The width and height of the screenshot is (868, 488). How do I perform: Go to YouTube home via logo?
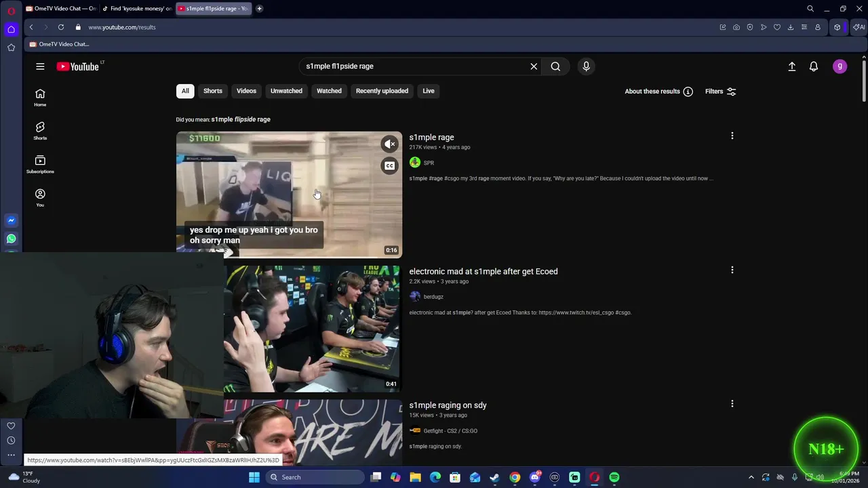(x=78, y=66)
